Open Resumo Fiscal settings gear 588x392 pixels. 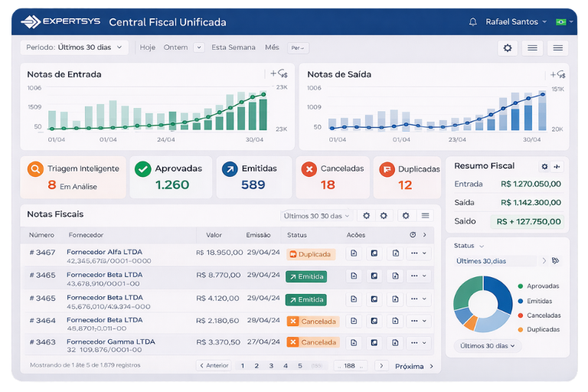tap(544, 166)
